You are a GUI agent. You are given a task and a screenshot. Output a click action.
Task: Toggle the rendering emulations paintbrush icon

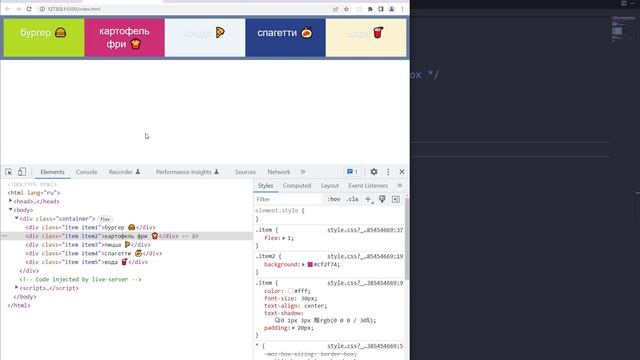[382, 199]
